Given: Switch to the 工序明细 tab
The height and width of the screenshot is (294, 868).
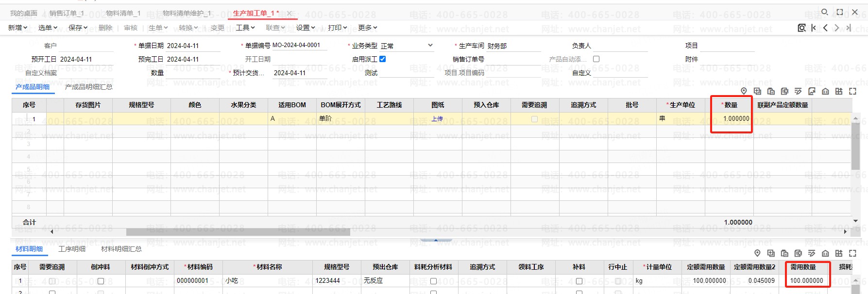Looking at the screenshot, I should pyautogui.click(x=72, y=249).
